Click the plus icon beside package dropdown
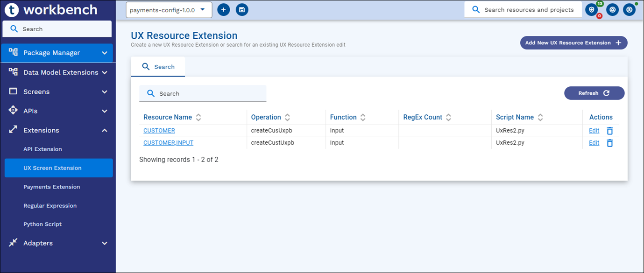Viewport: 644px width, 273px height. point(224,9)
